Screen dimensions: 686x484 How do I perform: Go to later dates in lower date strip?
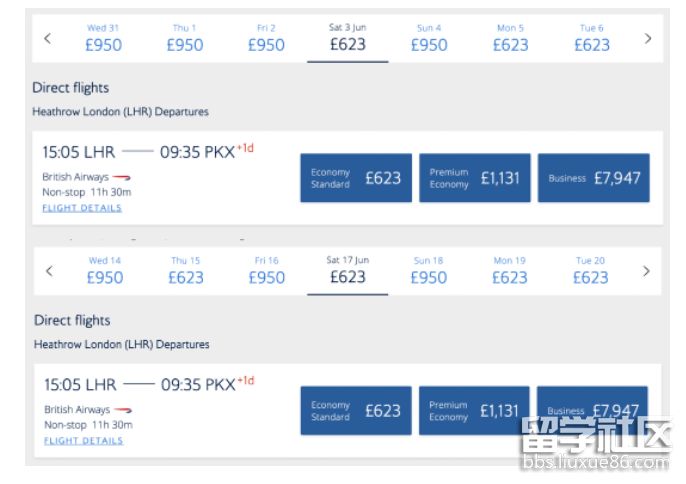tap(646, 271)
